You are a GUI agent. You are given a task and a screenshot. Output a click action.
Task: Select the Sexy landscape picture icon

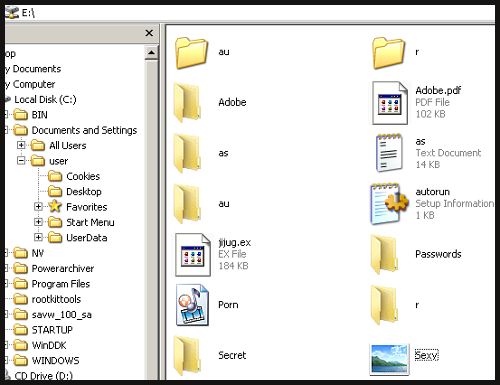point(389,359)
